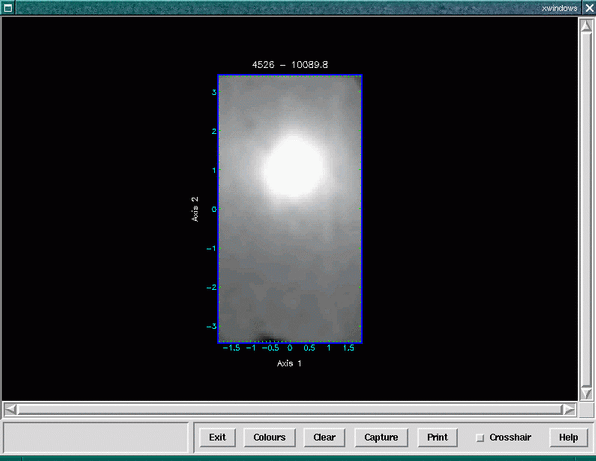Enable the Crosshair checkbox
Screen dimensions: 596x461
480,438
